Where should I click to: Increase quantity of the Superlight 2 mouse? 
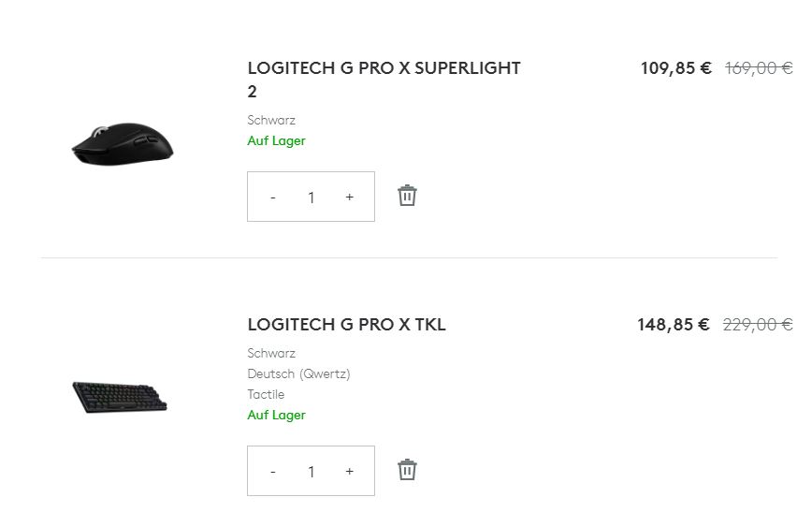click(350, 197)
